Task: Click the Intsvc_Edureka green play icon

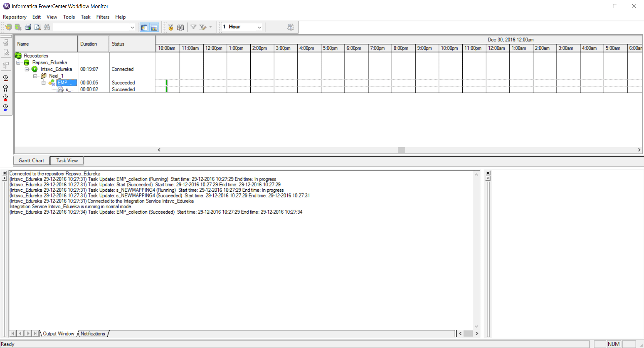Action: click(35, 69)
